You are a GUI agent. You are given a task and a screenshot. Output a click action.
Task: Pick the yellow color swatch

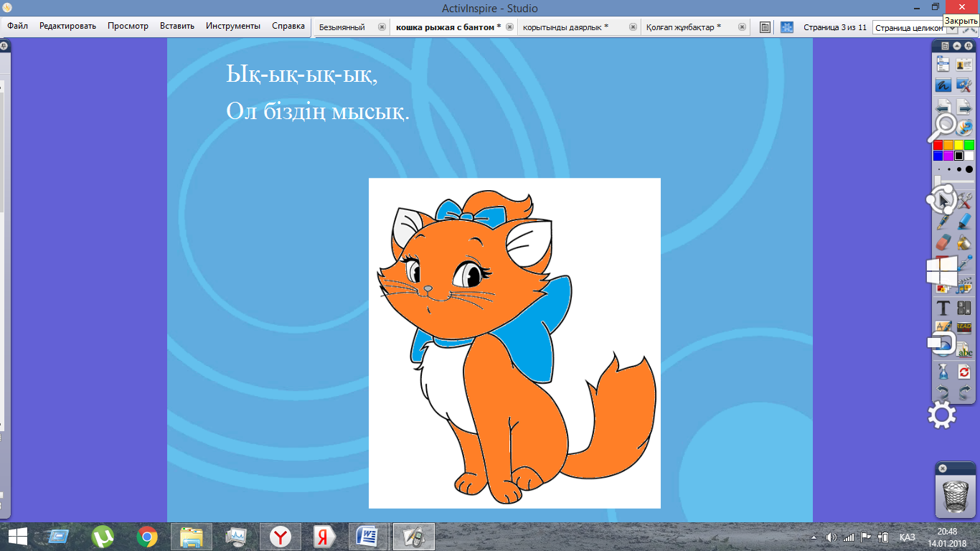[958, 145]
